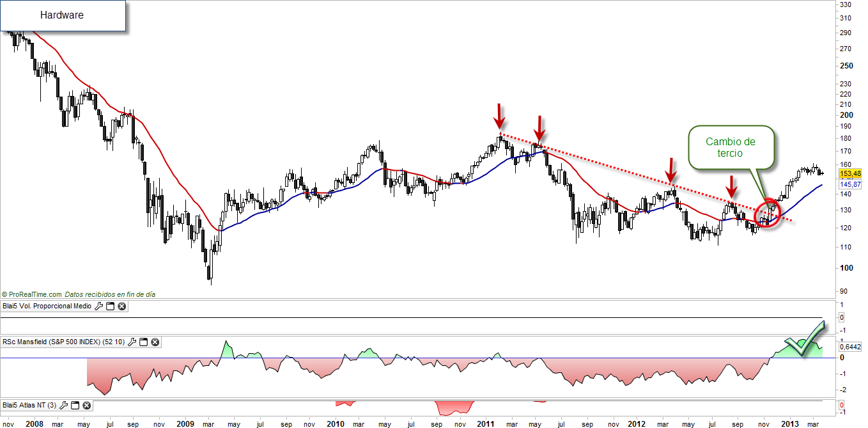Click the Hardware title label
The width and height of the screenshot is (868, 428).
pyautogui.click(x=62, y=15)
